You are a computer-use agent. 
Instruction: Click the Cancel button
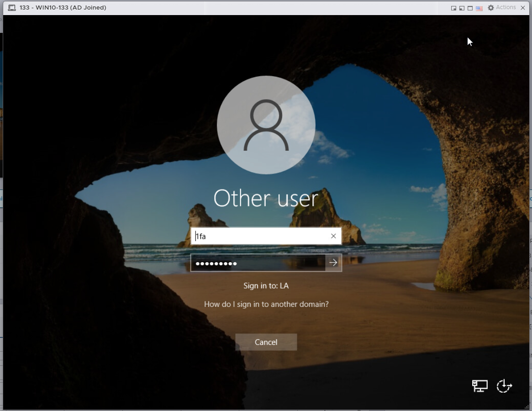[266, 342]
